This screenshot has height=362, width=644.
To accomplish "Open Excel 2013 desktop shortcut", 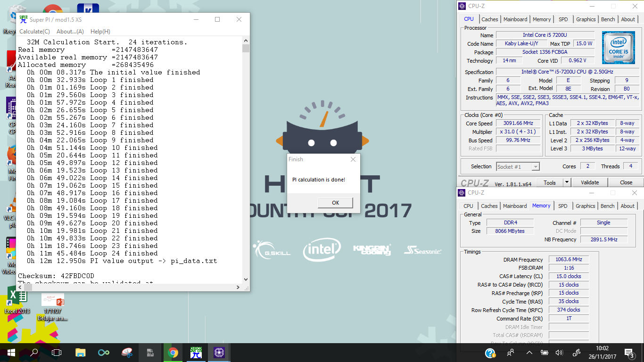I will pyautogui.click(x=17, y=300).
